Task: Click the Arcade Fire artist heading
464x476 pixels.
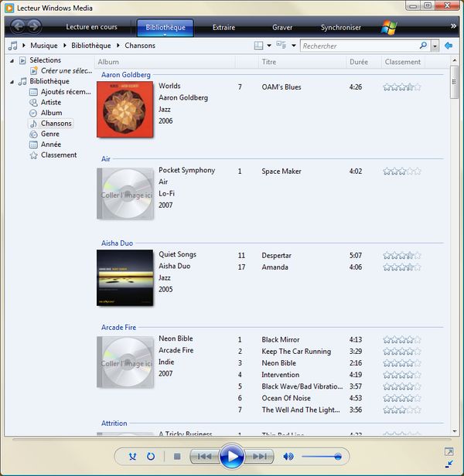Action: tap(118, 328)
